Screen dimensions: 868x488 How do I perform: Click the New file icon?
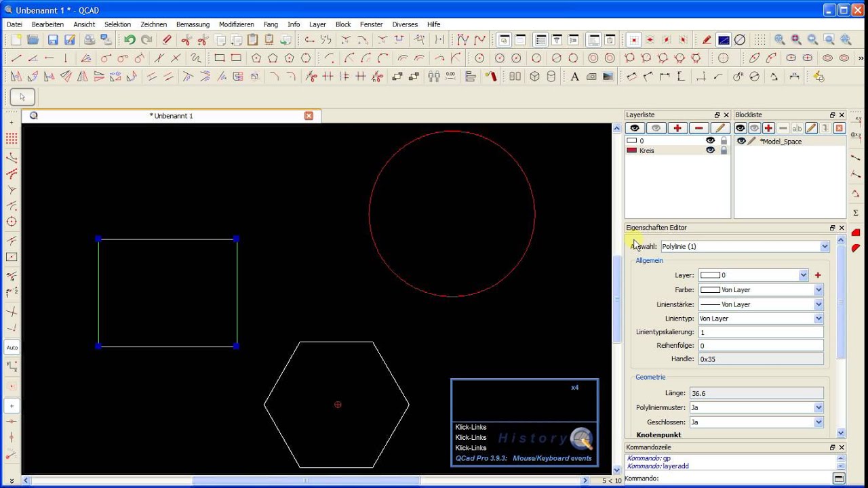16,40
